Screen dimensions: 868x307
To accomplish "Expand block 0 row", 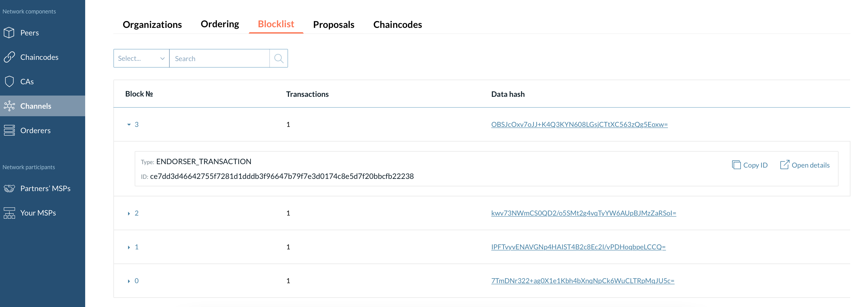I will pos(128,280).
